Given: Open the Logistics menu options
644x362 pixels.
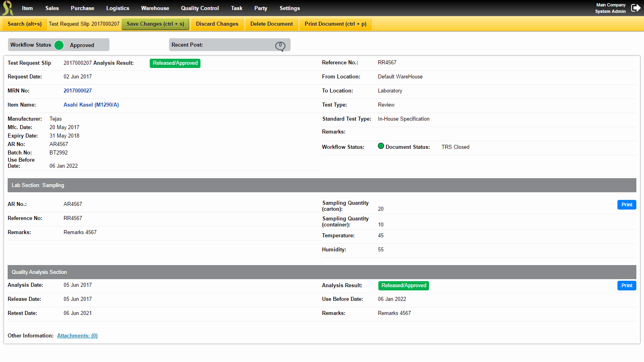Looking at the screenshot, I should (x=118, y=8).
